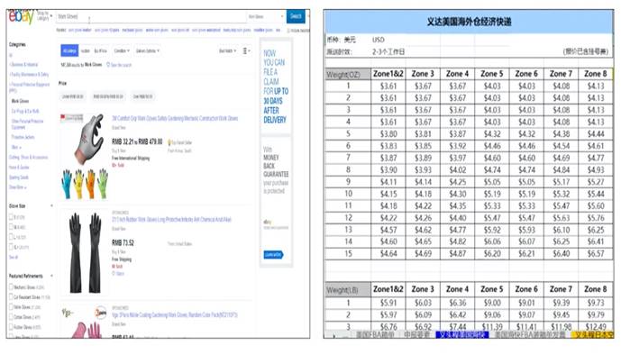Tick the Cotton Gloves checkbox
The image size is (621, 364).
coord(11,317)
